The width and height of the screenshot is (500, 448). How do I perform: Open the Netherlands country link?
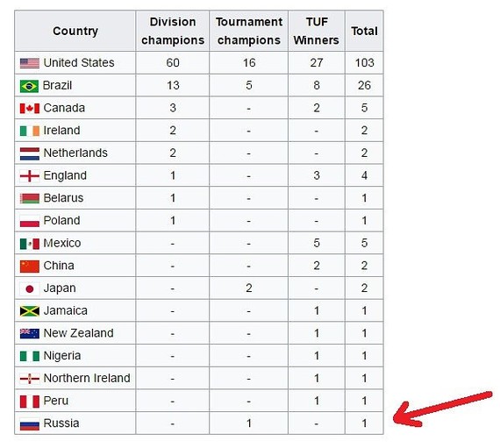(75, 153)
